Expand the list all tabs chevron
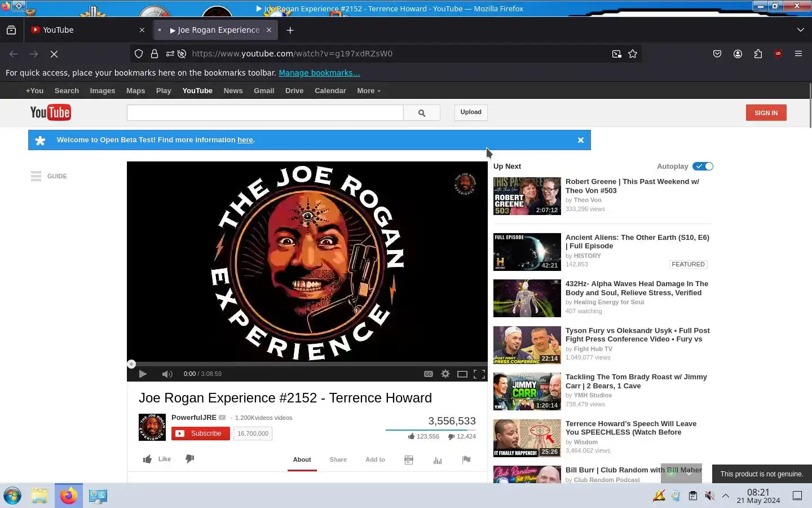The image size is (812, 508). (801, 30)
